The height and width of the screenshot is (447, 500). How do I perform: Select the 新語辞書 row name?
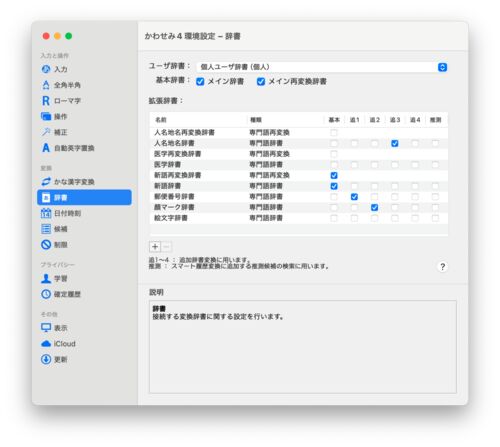tap(167, 186)
